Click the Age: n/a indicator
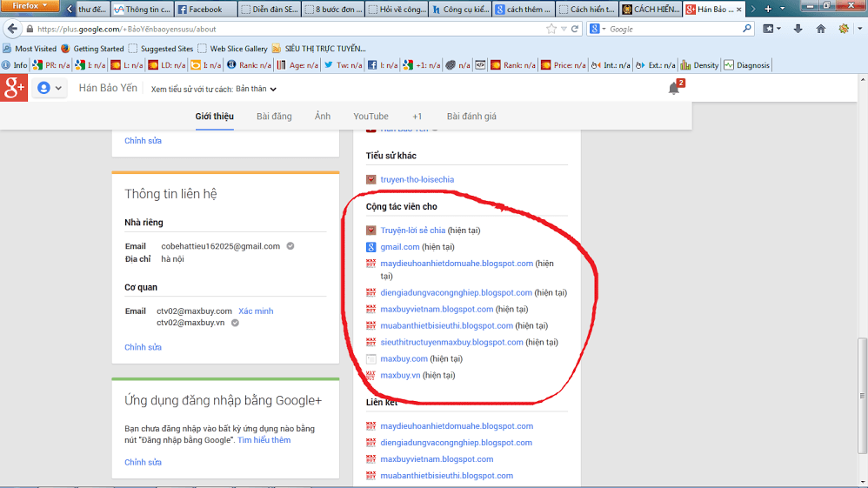The width and height of the screenshot is (868, 488). click(x=297, y=65)
